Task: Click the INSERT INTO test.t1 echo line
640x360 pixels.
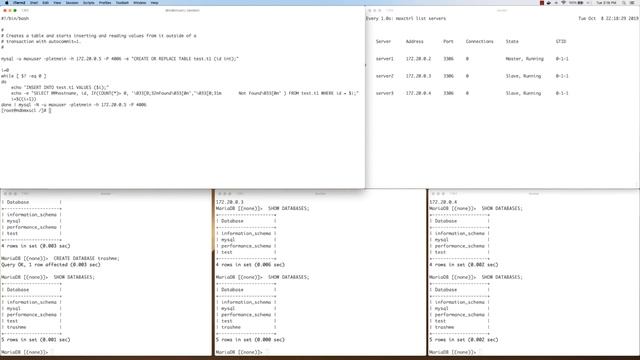Action: click(x=60, y=87)
